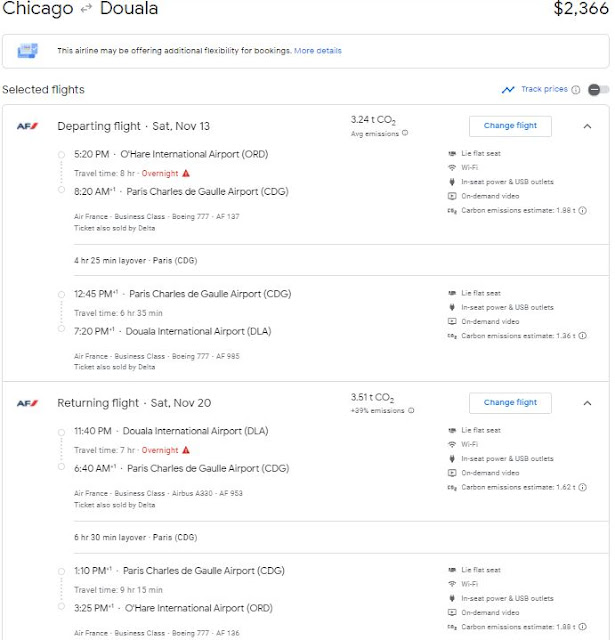Click the in-seat power icon for AF 136

(x=452, y=598)
